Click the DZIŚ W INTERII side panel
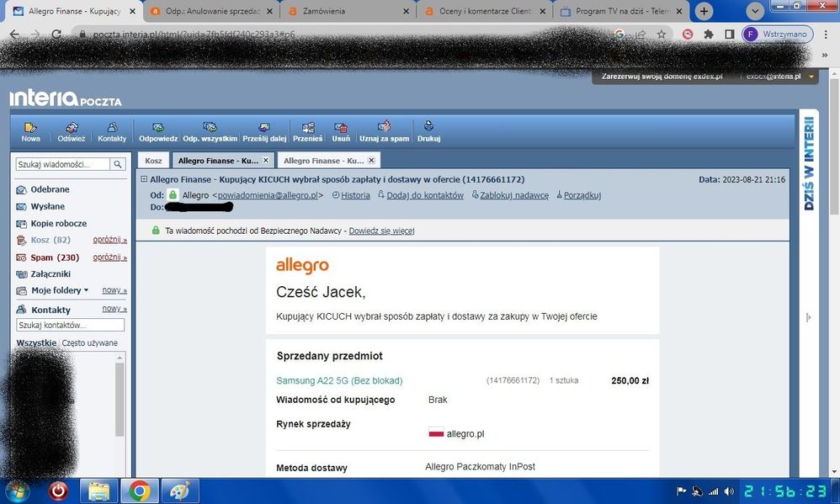Viewport: 840px width, 504px height. [809, 163]
